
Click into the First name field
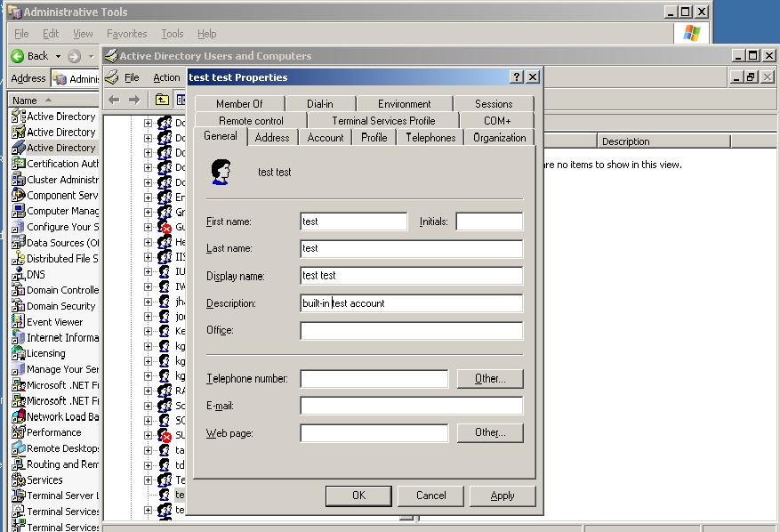coord(354,222)
